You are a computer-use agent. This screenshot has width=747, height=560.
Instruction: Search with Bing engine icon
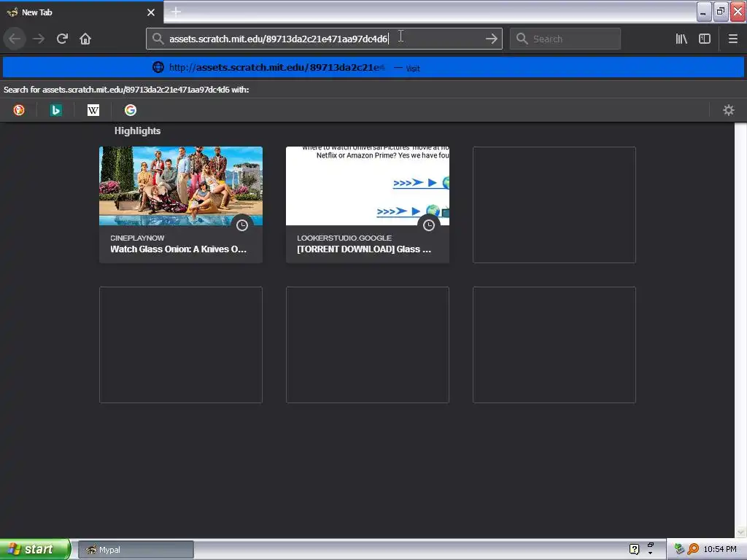(x=55, y=111)
